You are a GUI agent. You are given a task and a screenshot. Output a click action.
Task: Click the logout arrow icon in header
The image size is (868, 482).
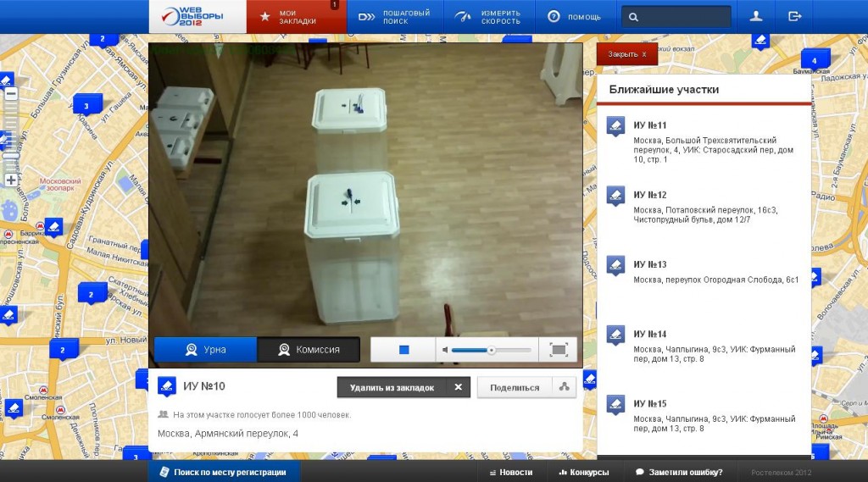794,16
